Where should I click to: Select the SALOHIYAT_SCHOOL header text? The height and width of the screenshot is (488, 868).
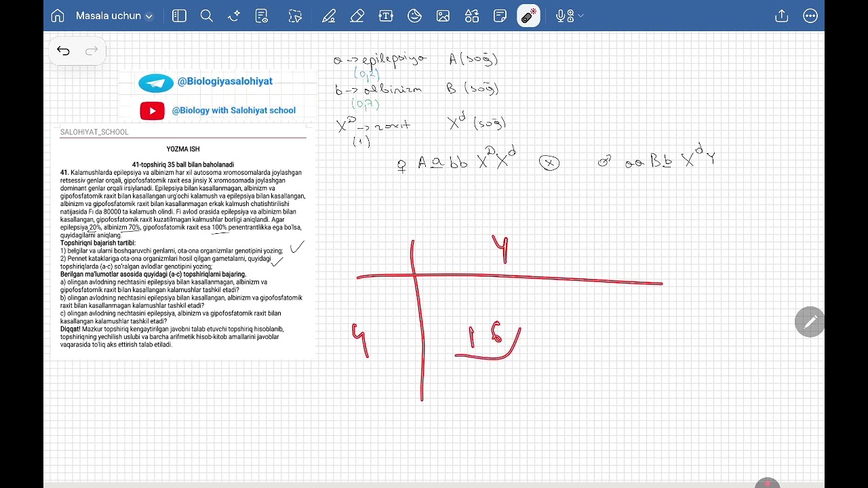(94, 132)
